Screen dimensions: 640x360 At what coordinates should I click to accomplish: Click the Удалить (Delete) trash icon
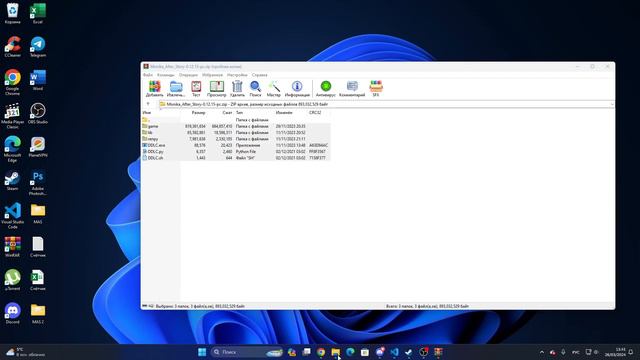tap(237, 89)
